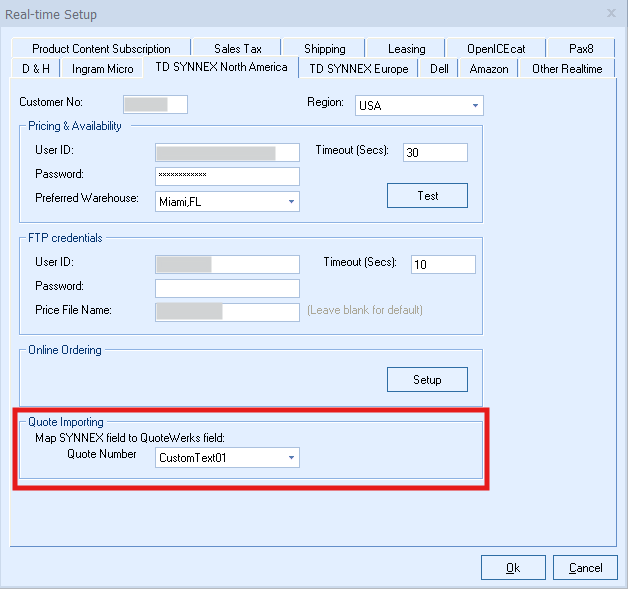
Task: Switch to the Ingram Micro tab
Action: [x=102, y=69]
